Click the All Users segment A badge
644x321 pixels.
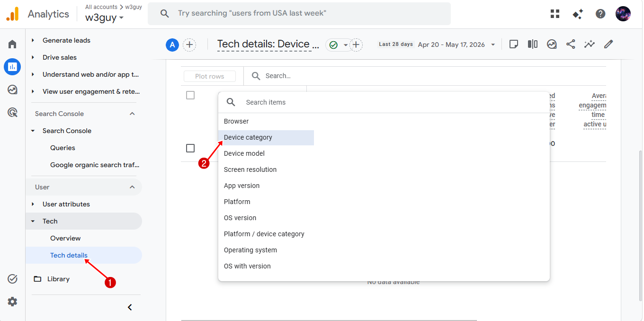(x=172, y=45)
